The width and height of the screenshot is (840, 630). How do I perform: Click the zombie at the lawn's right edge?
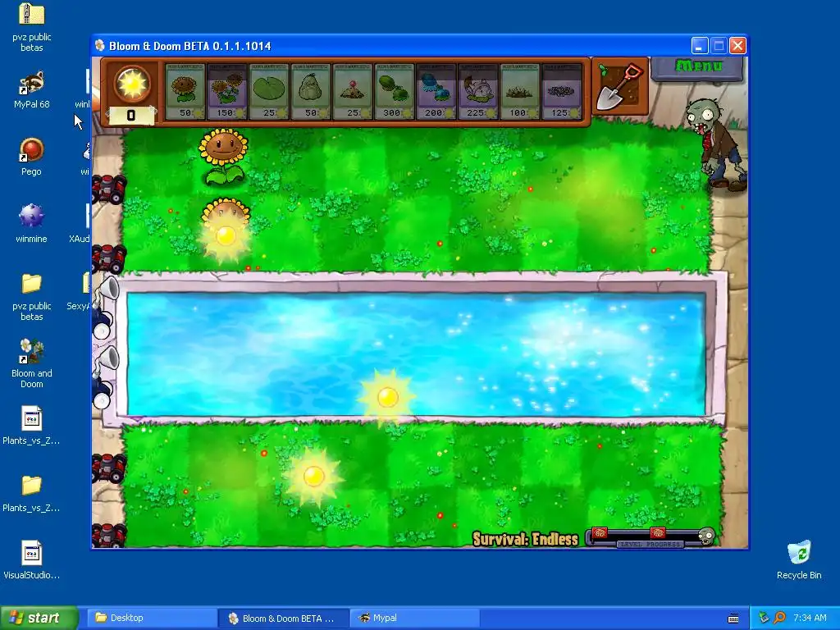[717, 144]
